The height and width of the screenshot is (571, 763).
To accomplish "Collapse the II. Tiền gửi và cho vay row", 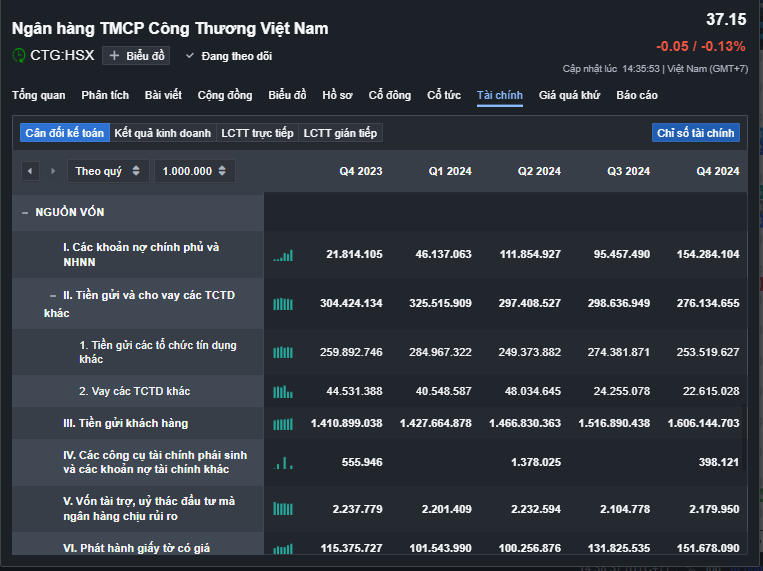I will (x=53, y=295).
